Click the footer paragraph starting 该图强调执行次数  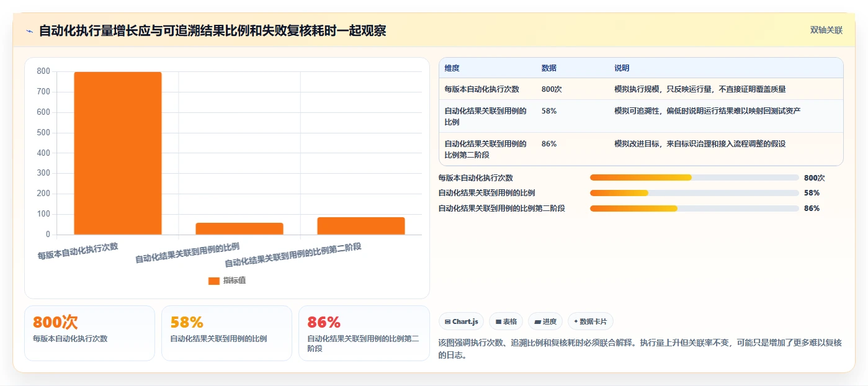[x=640, y=349]
